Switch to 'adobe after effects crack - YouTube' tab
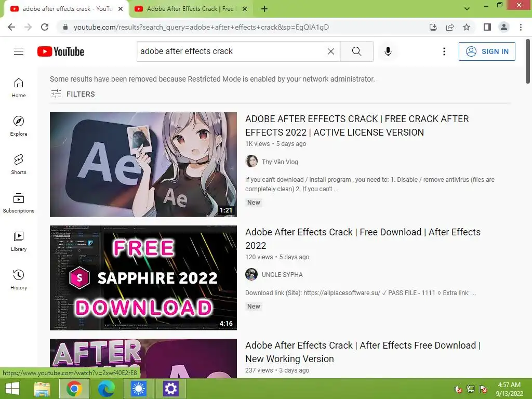 point(66,9)
